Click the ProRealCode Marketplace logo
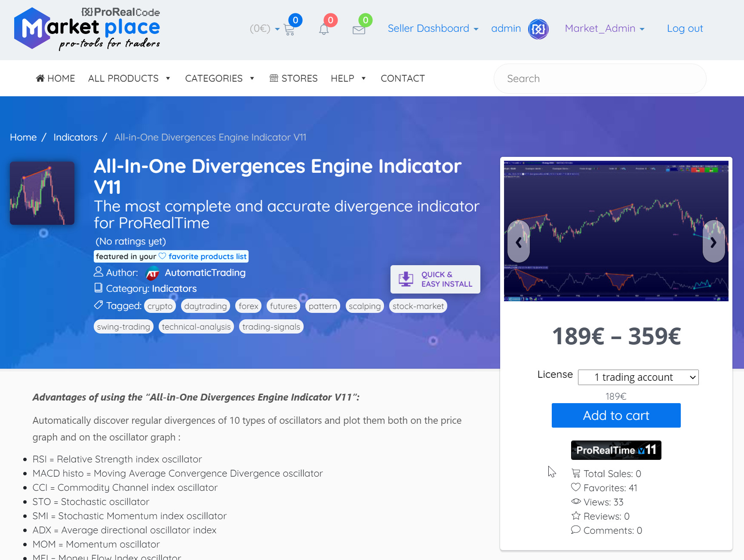This screenshot has width=744, height=560. click(87, 29)
